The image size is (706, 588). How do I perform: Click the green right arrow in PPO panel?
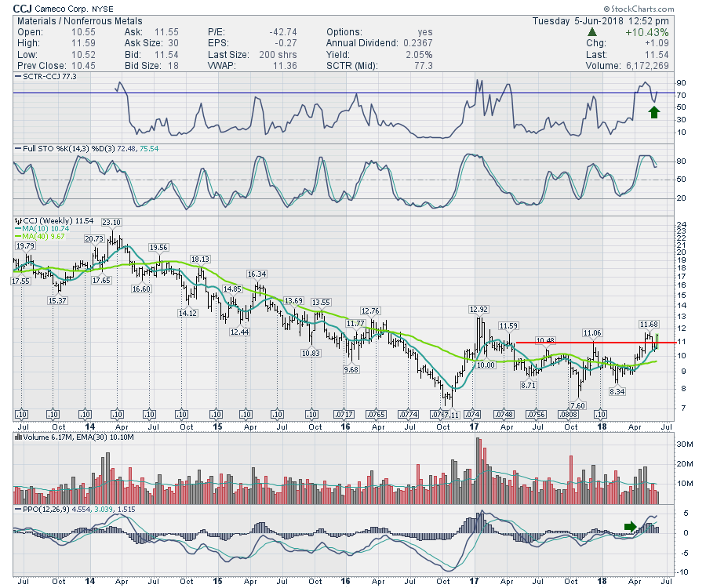[x=631, y=526]
